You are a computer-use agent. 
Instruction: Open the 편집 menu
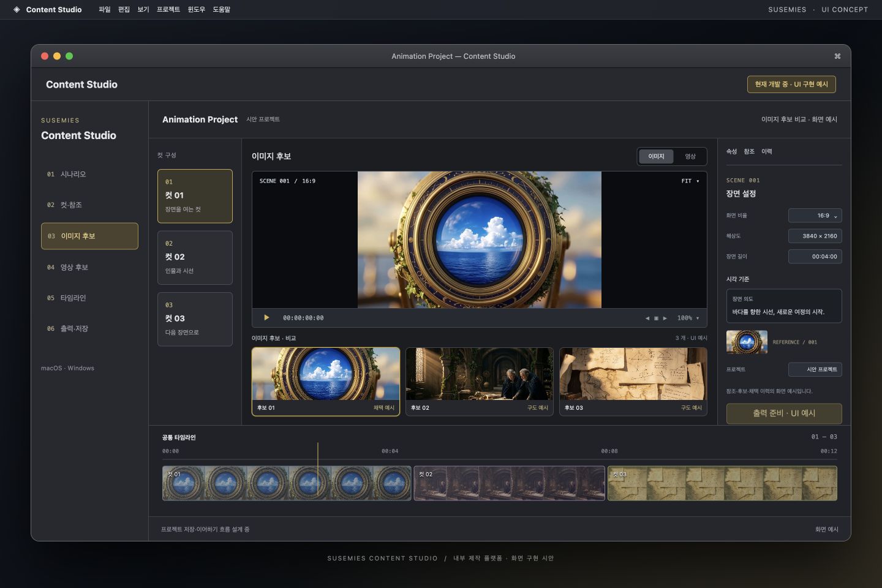coord(124,10)
